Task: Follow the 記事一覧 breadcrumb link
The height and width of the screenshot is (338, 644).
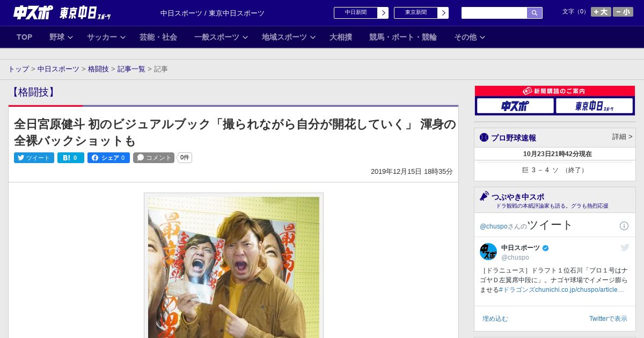Action: click(131, 69)
